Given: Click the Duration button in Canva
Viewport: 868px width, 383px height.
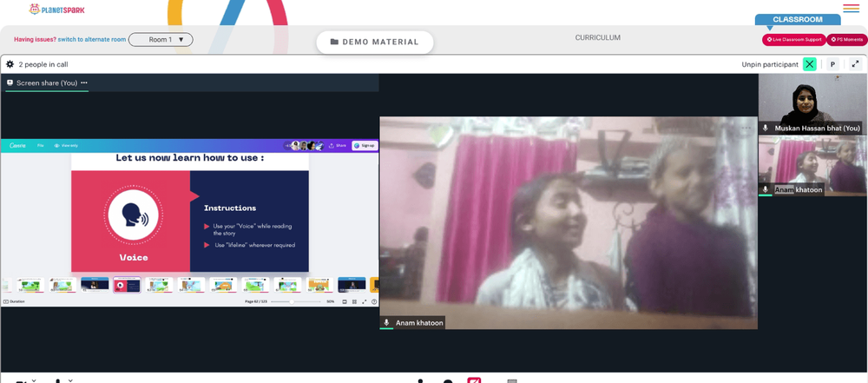Looking at the screenshot, I should click(x=14, y=301).
